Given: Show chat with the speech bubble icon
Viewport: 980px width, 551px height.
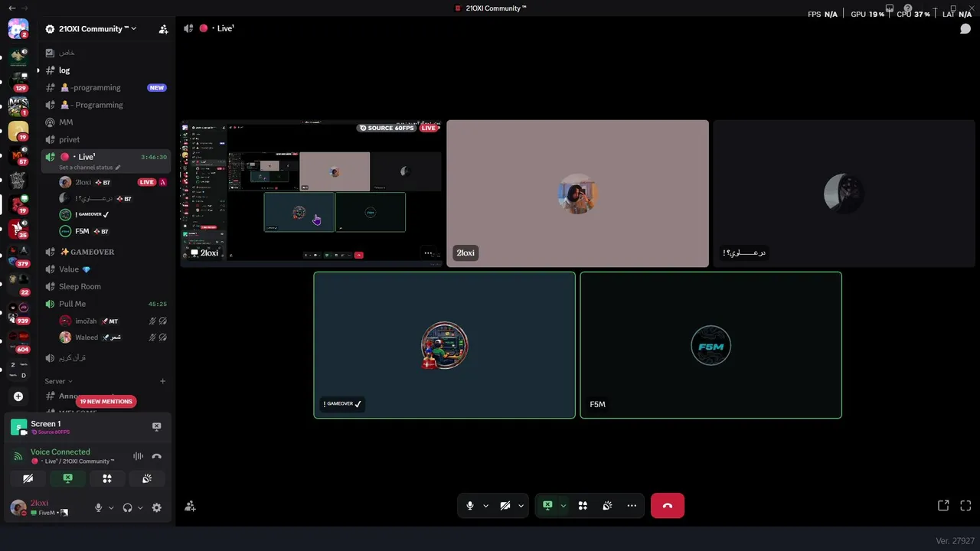Looking at the screenshot, I should (965, 29).
